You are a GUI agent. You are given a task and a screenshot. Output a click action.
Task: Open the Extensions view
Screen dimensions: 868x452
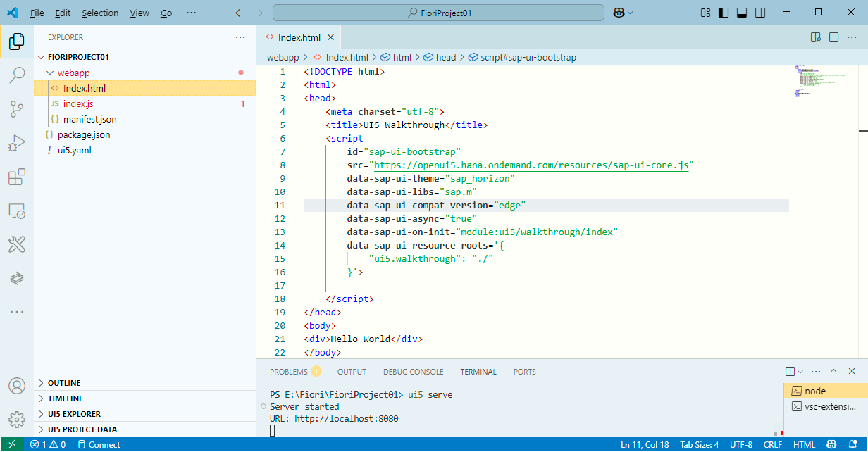(x=17, y=177)
